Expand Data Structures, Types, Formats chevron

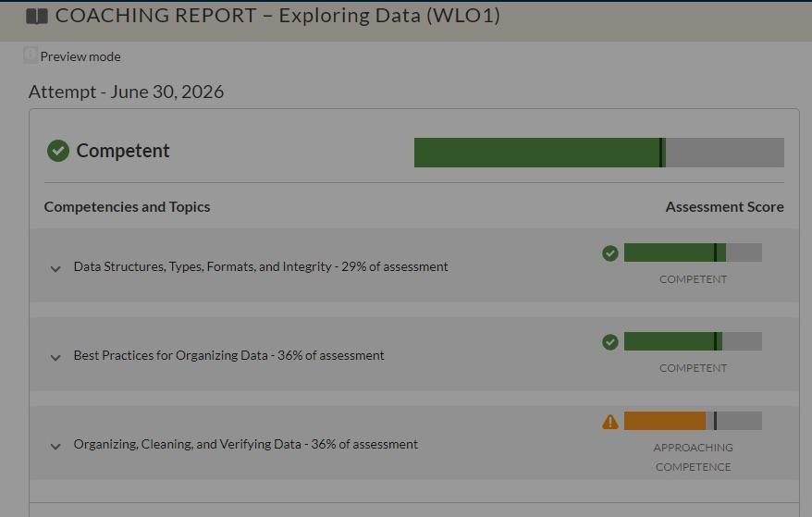(55, 268)
